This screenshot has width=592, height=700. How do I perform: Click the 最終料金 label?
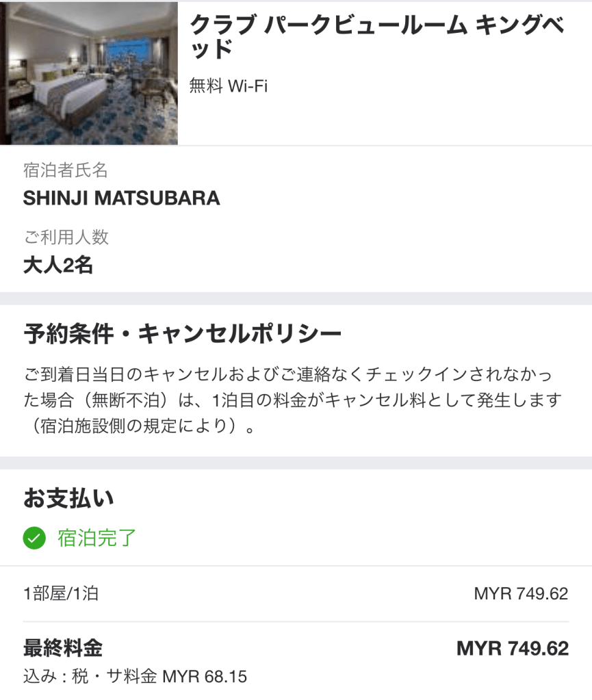(x=63, y=647)
